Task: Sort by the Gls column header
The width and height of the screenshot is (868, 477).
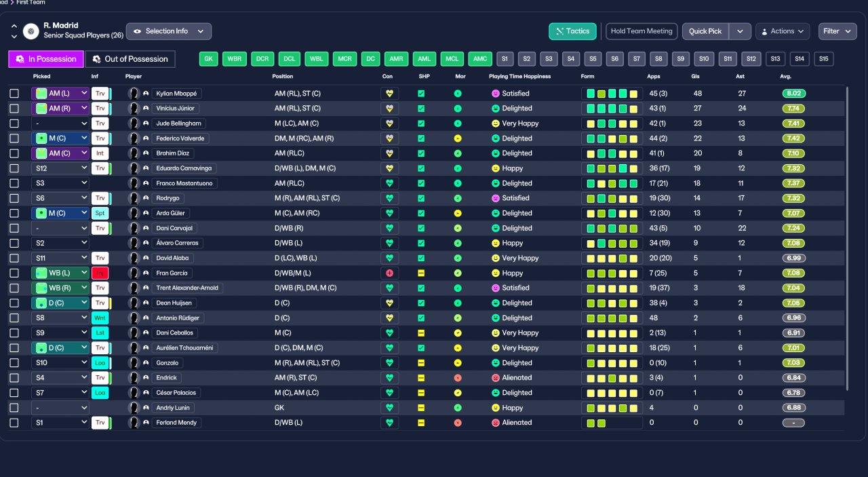Action: [x=696, y=77]
